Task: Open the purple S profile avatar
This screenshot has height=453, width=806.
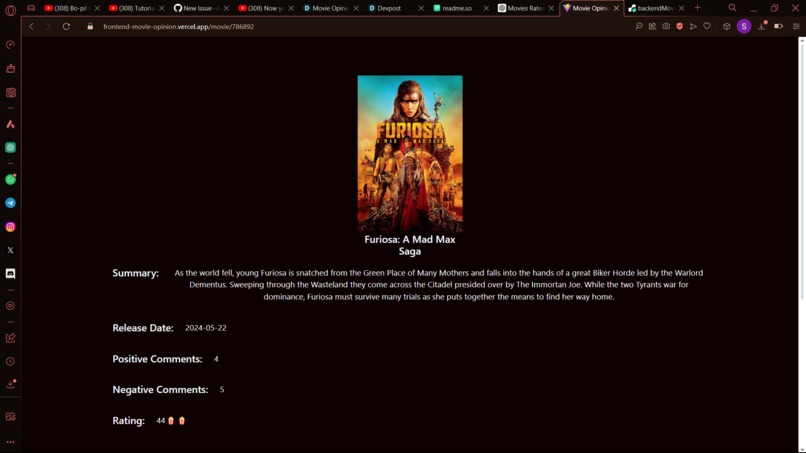Action: coord(744,26)
